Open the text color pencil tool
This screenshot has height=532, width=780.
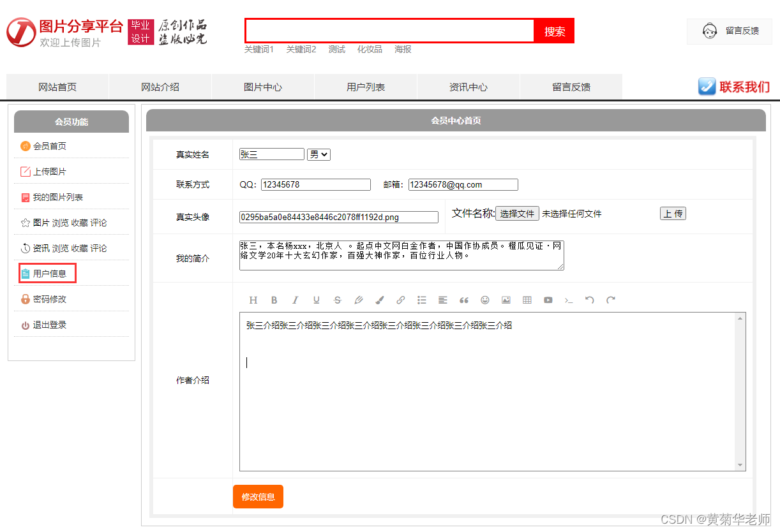pyautogui.click(x=359, y=300)
